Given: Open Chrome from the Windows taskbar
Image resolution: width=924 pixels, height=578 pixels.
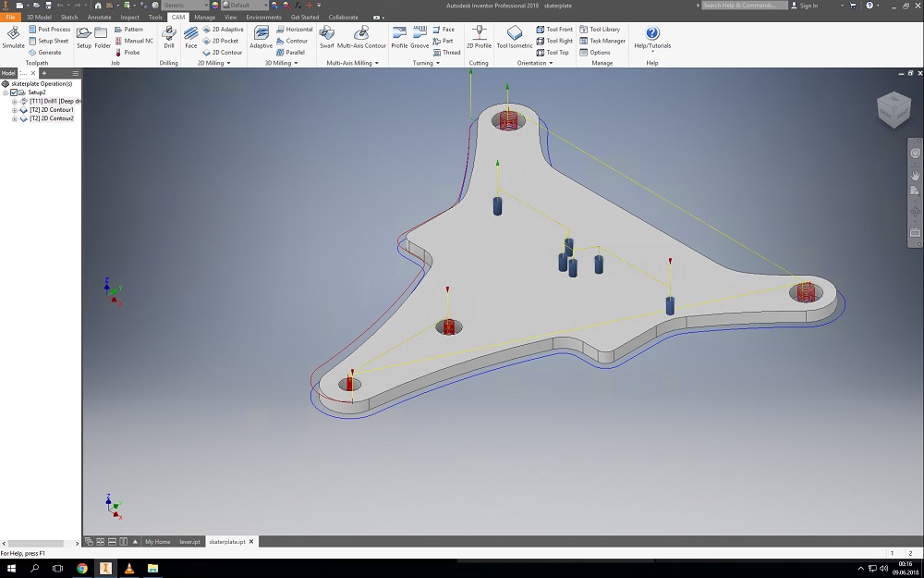Looking at the screenshot, I should pos(82,569).
